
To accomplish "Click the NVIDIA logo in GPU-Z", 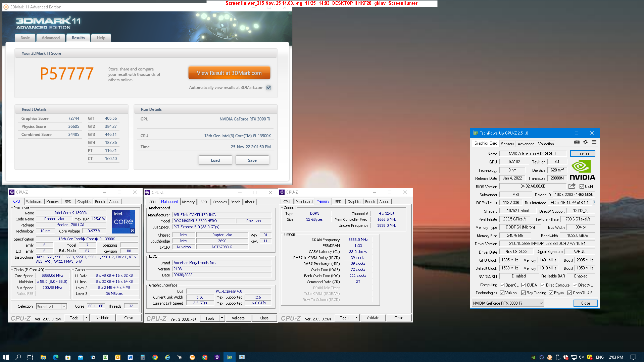I will pos(582,170).
